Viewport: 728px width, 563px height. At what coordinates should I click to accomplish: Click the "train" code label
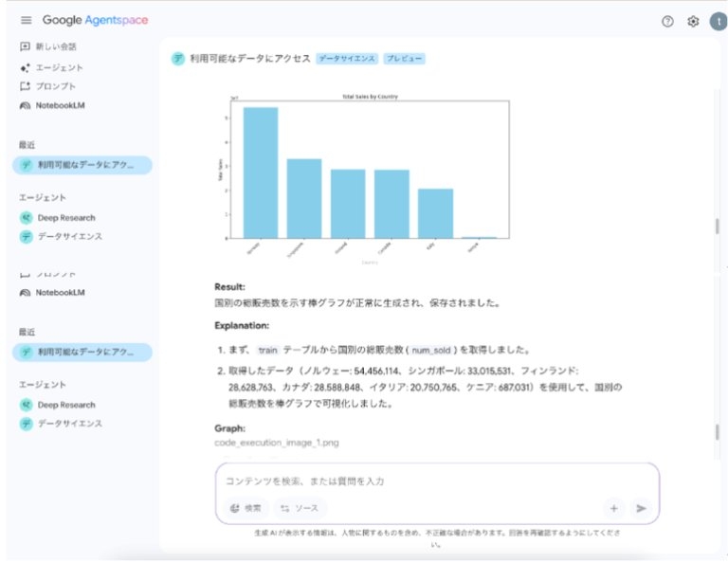point(268,350)
